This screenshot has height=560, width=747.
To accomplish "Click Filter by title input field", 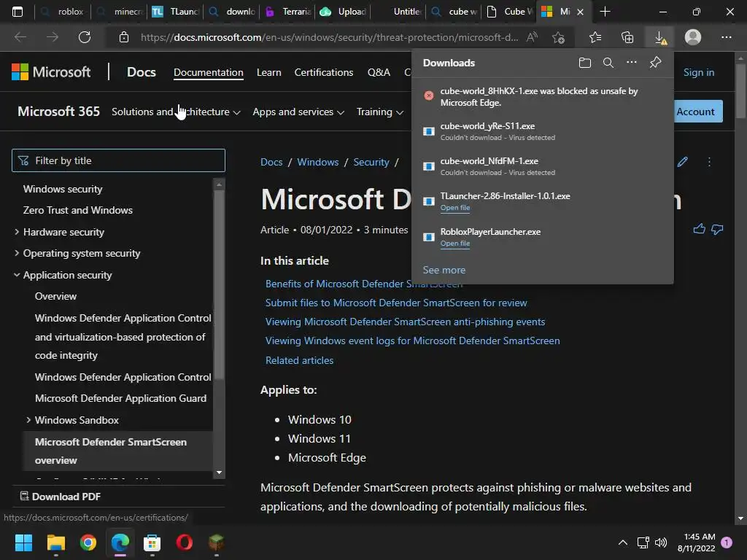I will click(118, 160).
